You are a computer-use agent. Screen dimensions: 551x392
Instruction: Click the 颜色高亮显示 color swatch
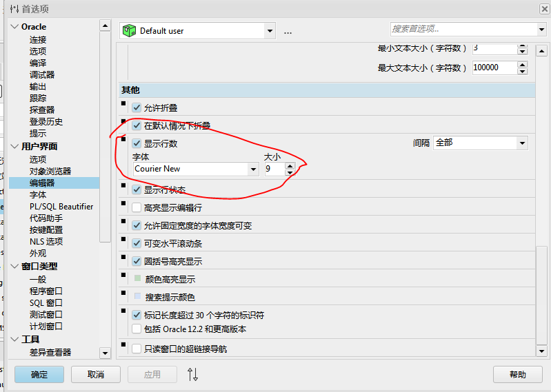pyautogui.click(x=138, y=279)
